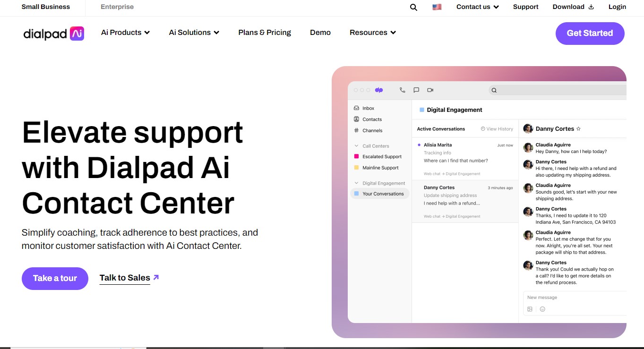The image size is (644, 349).
Task: Open the Ai Products dropdown menu
Action: [125, 32]
